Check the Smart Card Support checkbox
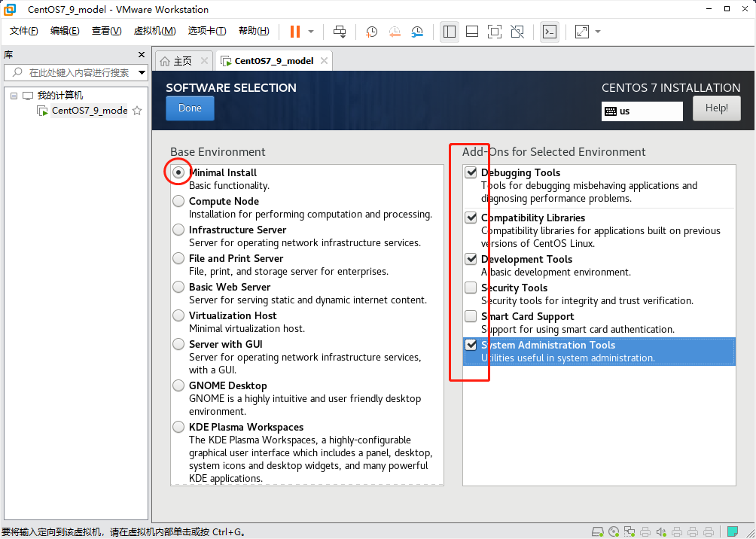The width and height of the screenshot is (756, 539). coord(471,317)
